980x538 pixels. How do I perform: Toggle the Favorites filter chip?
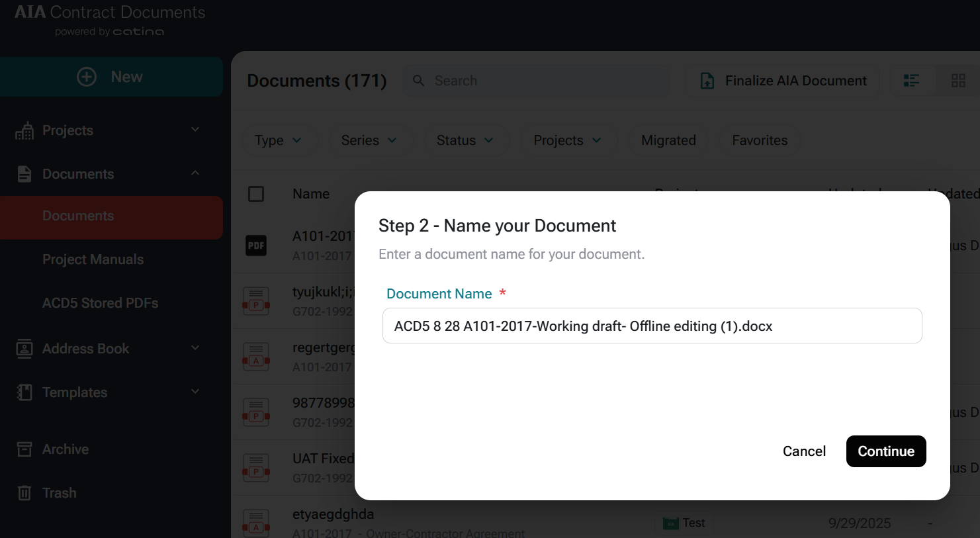pyautogui.click(x=759, y=140)
